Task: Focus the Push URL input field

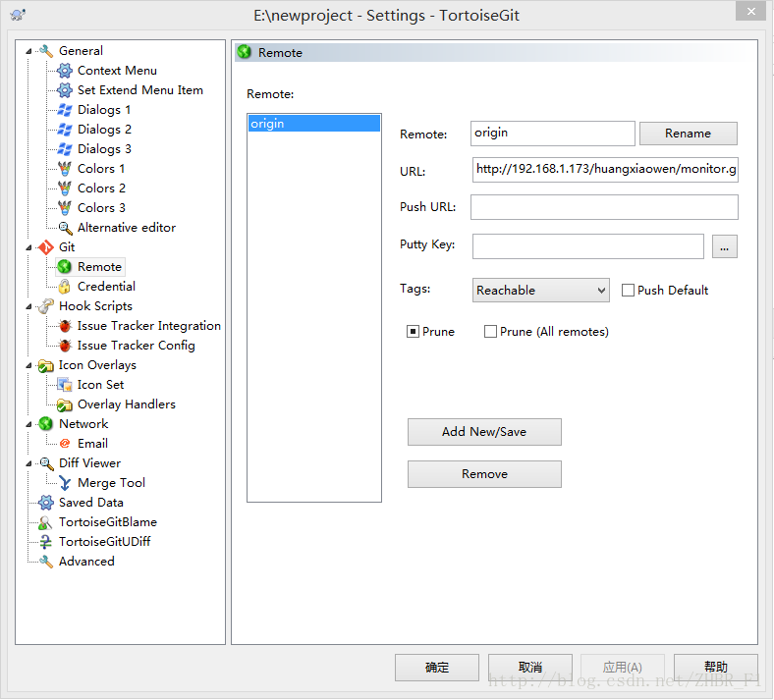Action: coord(605,207)
